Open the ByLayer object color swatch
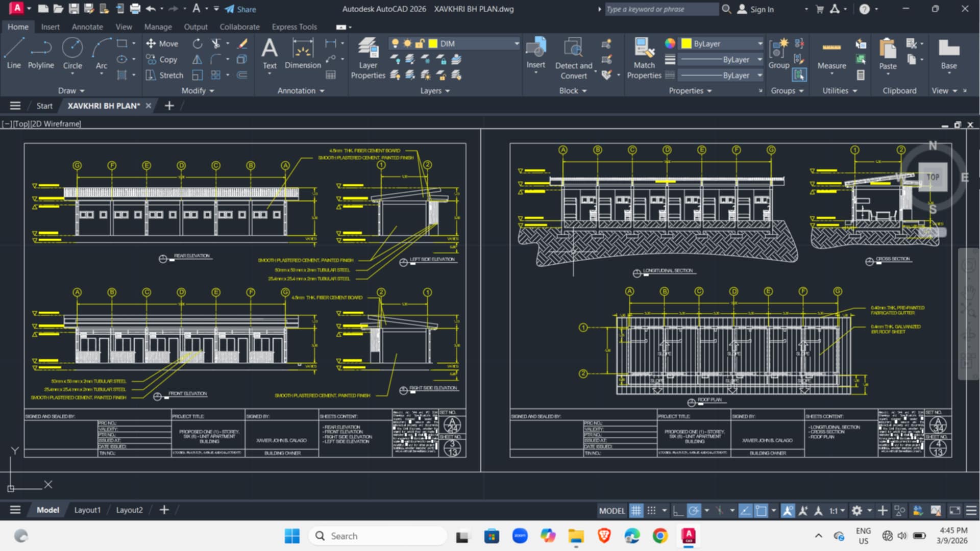The width and height of the screenshot is (980, 551). pos(722,43)
